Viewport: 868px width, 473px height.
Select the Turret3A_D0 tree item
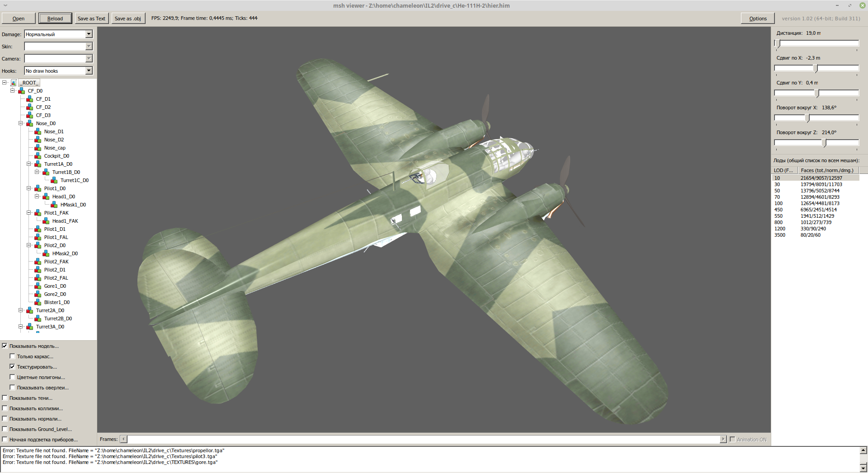pos(50,327)
